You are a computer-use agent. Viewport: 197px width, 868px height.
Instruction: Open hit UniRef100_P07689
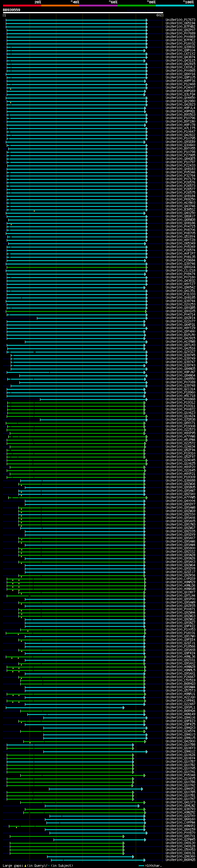[180, 33]
